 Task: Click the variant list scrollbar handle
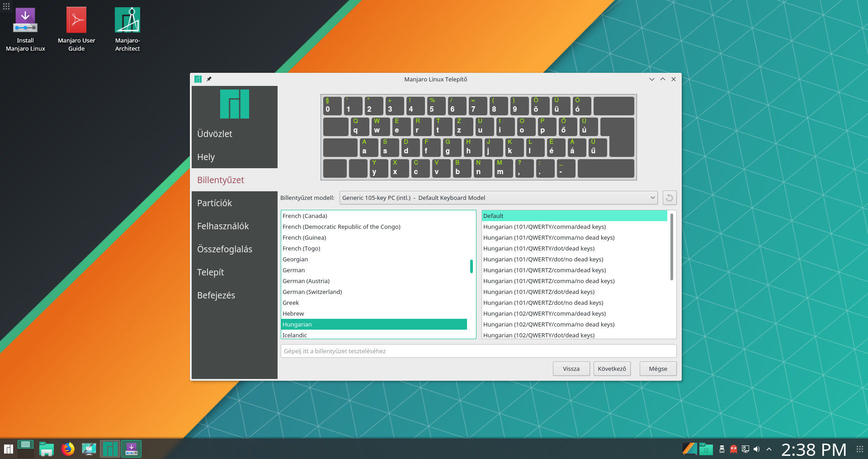672,246
